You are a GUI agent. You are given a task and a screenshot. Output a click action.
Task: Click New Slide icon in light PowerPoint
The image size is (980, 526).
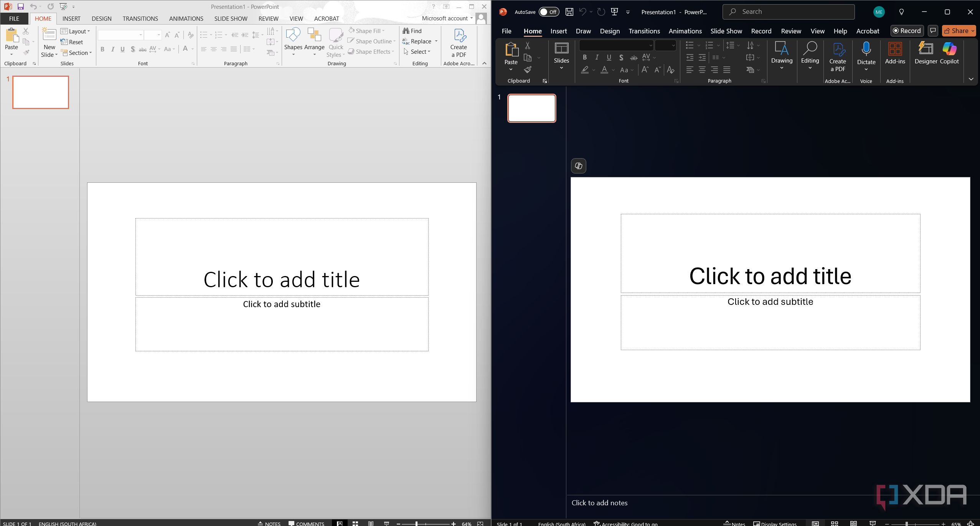[49, 35]
